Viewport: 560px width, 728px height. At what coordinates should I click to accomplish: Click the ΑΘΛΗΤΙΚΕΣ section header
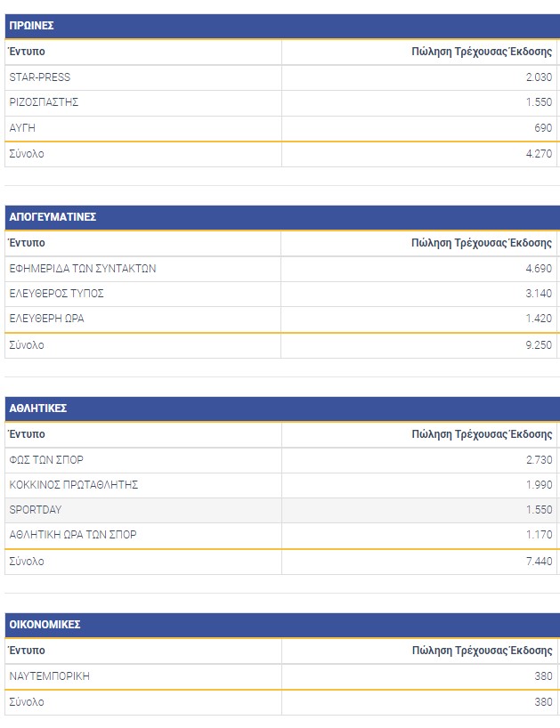coord(38,408)
